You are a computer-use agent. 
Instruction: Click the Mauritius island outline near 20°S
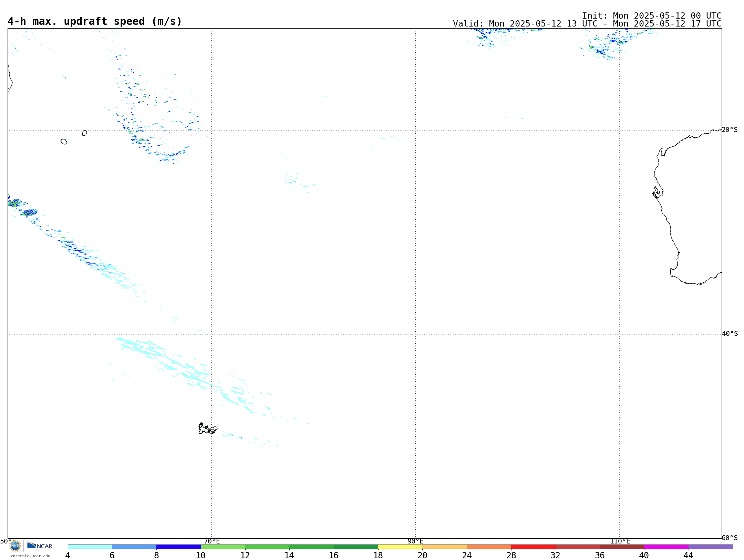(x=84, y=133)
